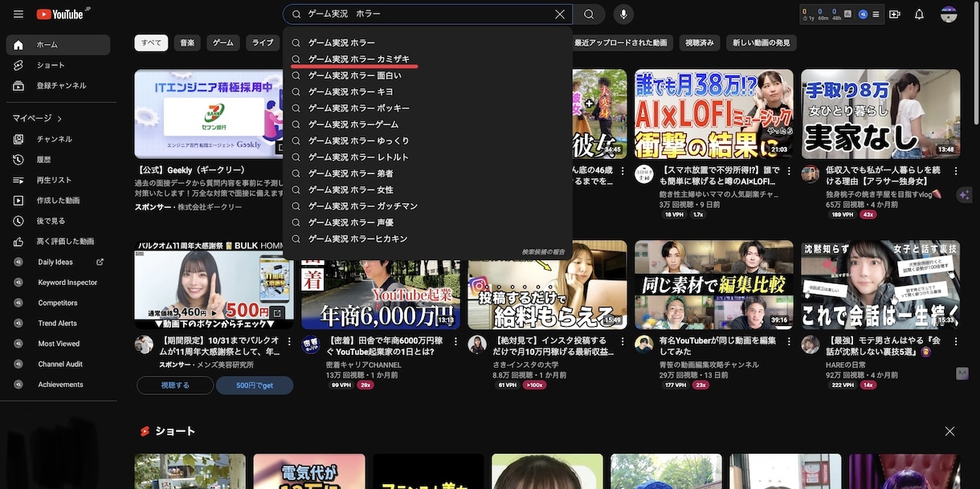Open more options for 同じ動画を編集 video
This screenshot has height=489, width=980.
tap(790, 342)
